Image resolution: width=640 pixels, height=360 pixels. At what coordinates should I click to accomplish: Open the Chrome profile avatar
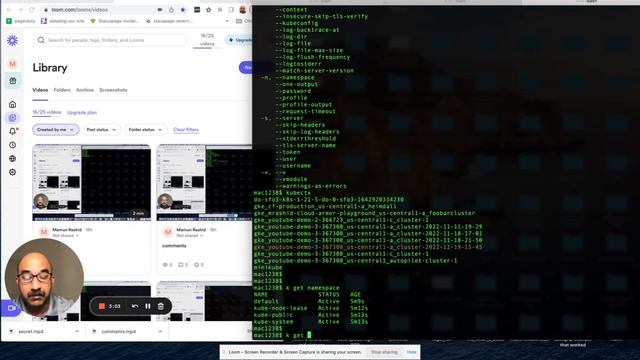243,9
